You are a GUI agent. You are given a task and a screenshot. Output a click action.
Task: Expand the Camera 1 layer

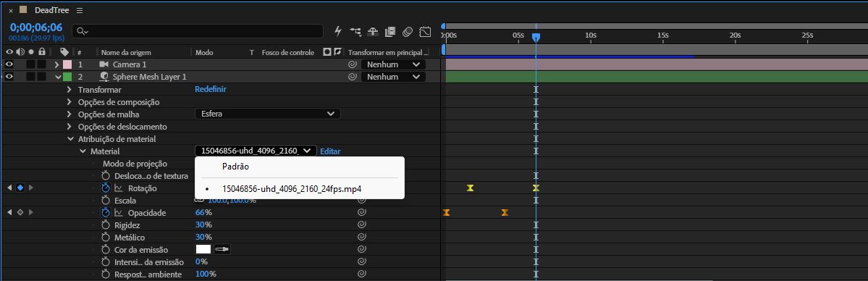[57, 64]
